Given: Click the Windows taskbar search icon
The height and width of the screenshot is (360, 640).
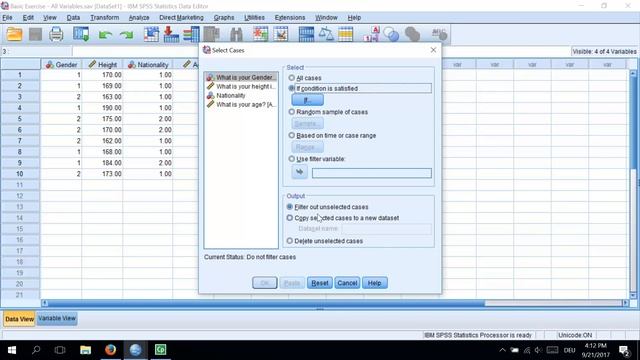Looking at the screenshot, I should point(36,350).
